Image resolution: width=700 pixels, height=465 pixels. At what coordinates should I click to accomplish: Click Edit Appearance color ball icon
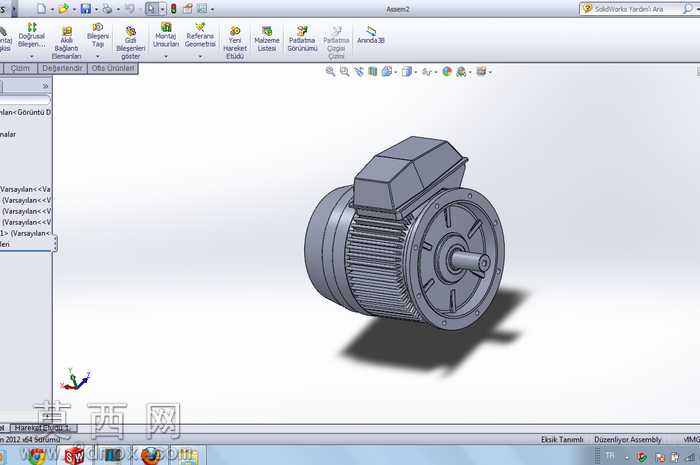click(x=447, y=71)
